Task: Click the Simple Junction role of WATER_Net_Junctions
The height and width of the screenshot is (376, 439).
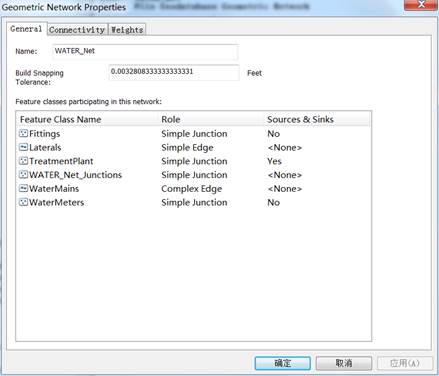Action: (194, 175)
